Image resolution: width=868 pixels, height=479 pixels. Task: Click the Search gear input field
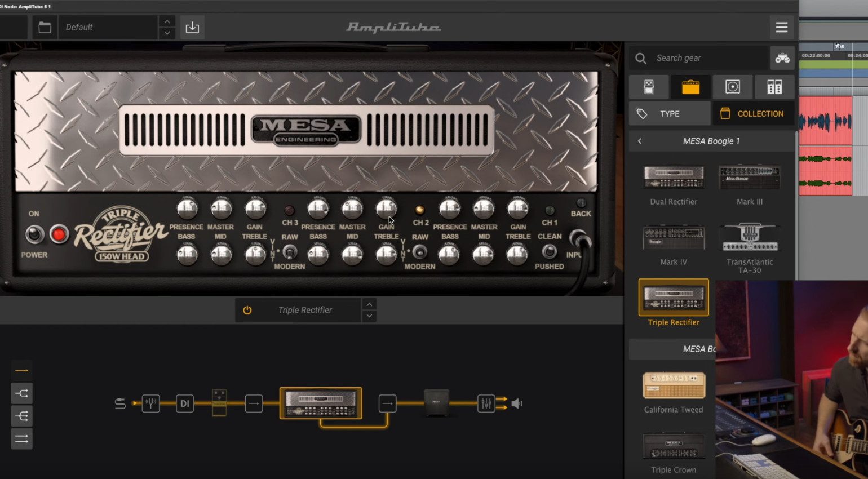pos(699,58)
